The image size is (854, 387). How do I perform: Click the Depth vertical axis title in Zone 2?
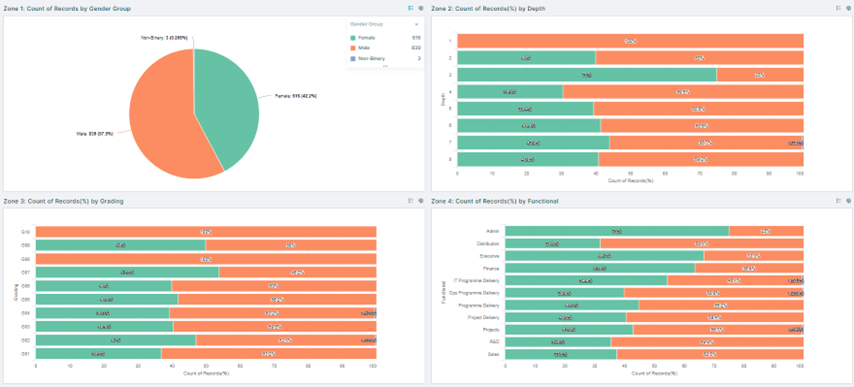pyautogui.click(x=444, y=100)
